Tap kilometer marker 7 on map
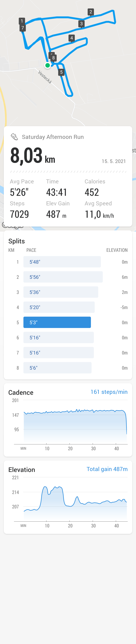Screen dimensions: 136x644 (23, 28)
